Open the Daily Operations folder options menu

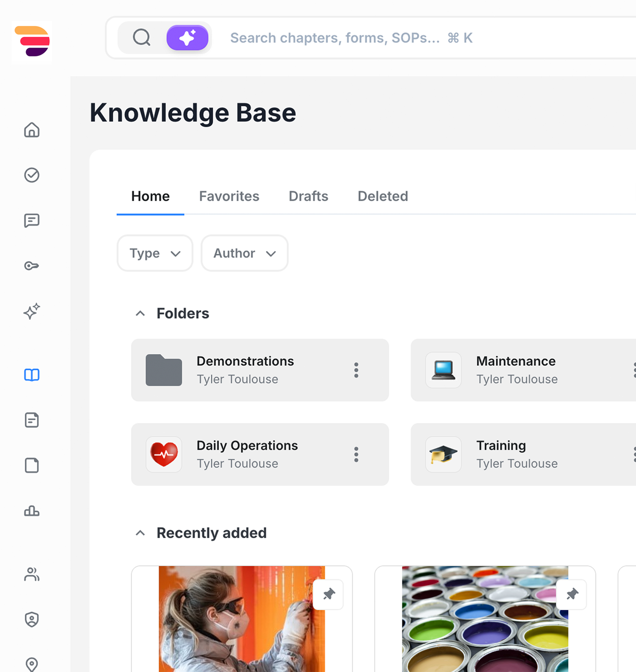pos(356,454)
